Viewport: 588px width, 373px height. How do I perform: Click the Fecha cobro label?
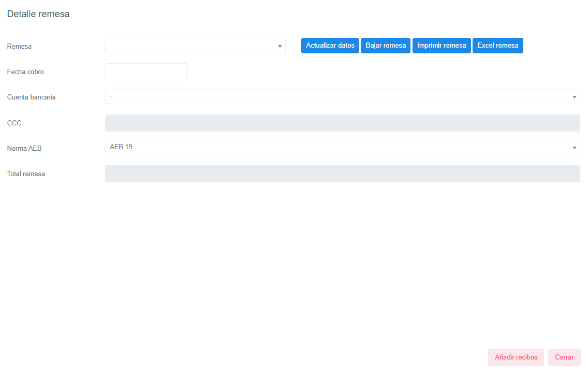(25, 72)
